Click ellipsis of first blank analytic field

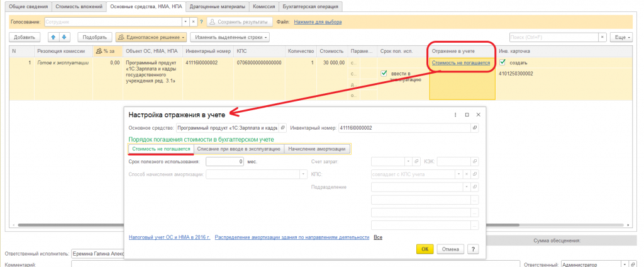click(x=475, y=200)
